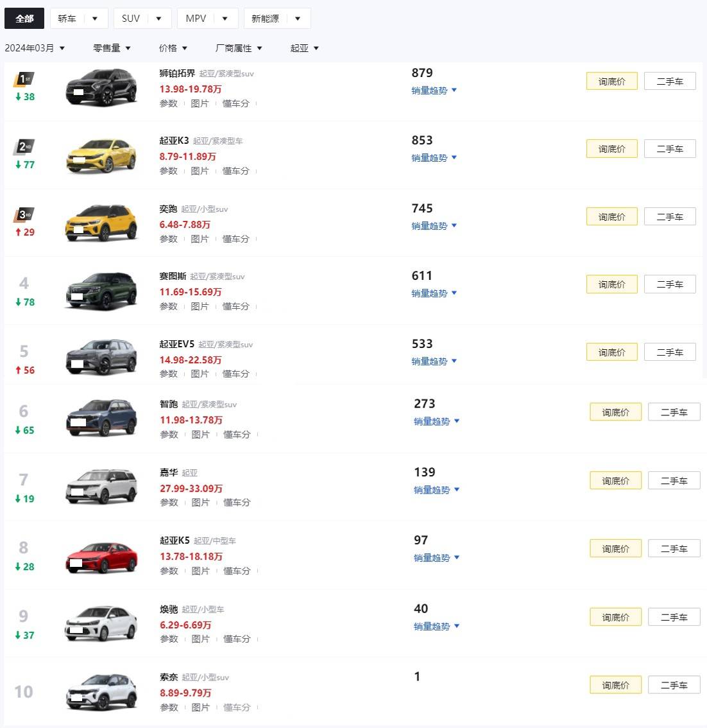Screen dimensions: 707x728
Task: Open 参数 link for 智跑
Action: click(x=169, y=435)
